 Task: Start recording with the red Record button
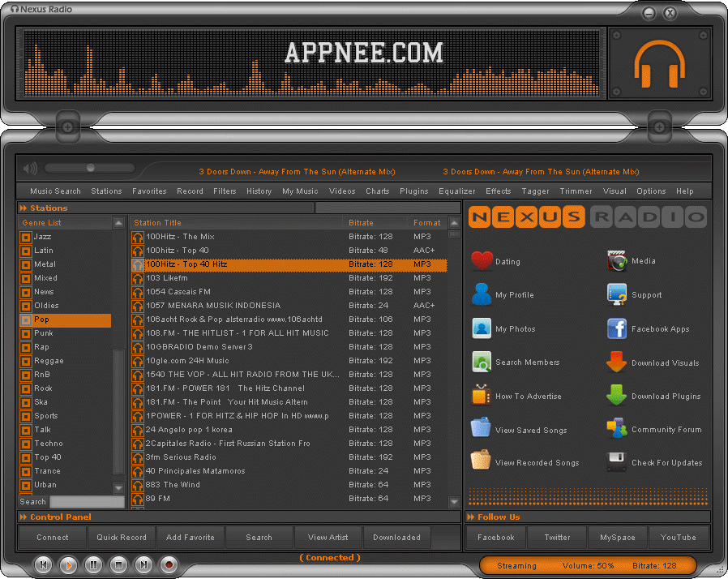pos(169,564)
